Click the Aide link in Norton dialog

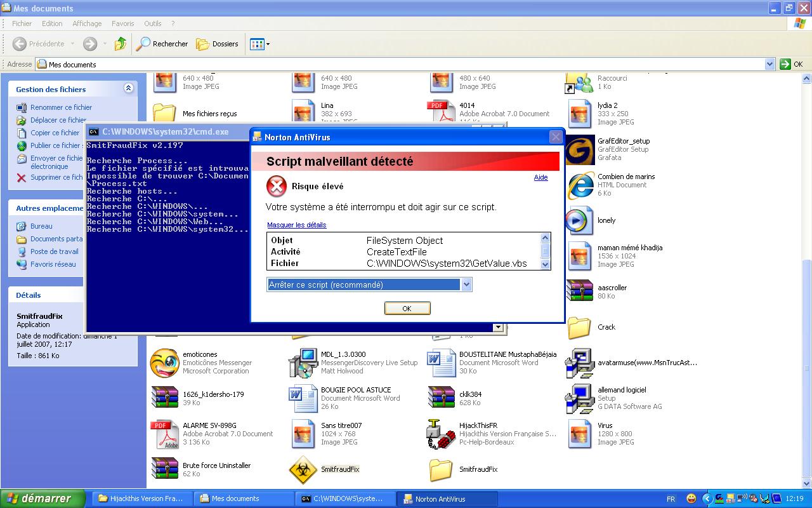coord(540,177)
